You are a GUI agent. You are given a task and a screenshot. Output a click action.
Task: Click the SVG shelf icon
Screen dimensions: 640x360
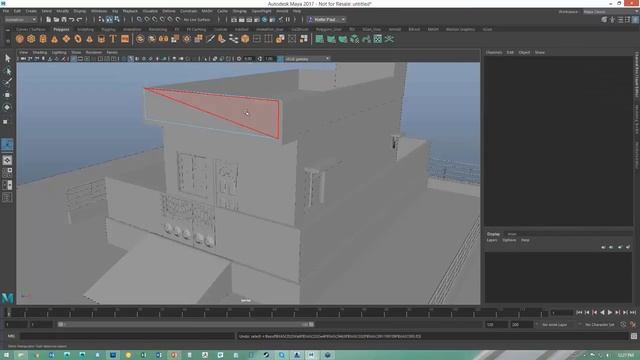pyautogui.click(x=125, y=39)
